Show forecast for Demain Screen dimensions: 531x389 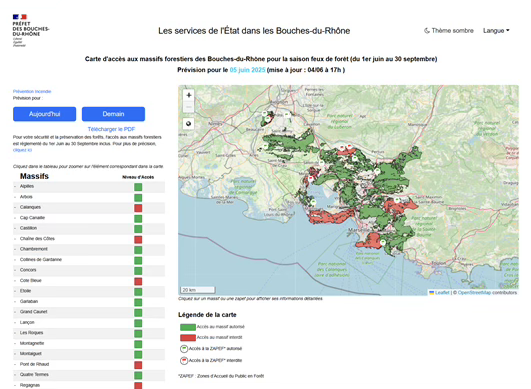(113, 114)
